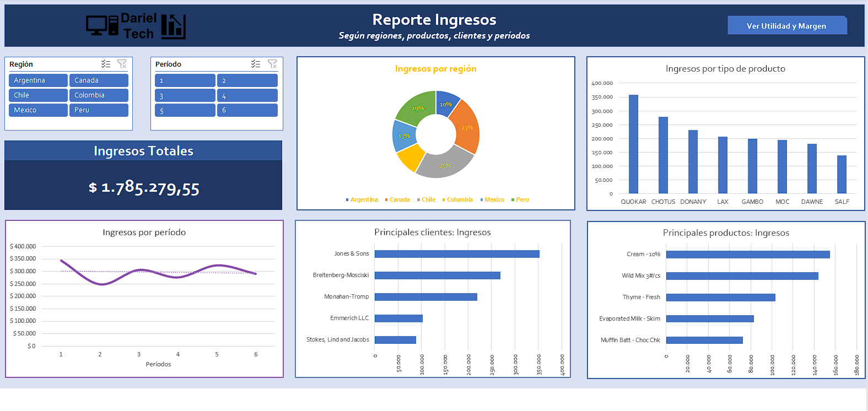
Task: Click the orange Canada donut segment
Action: click(x=466, y=126)
